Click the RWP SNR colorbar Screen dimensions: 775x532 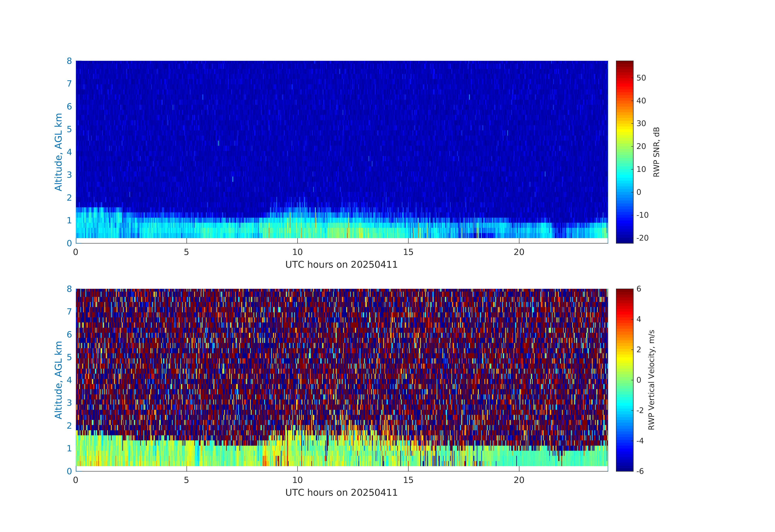point(624,152)
